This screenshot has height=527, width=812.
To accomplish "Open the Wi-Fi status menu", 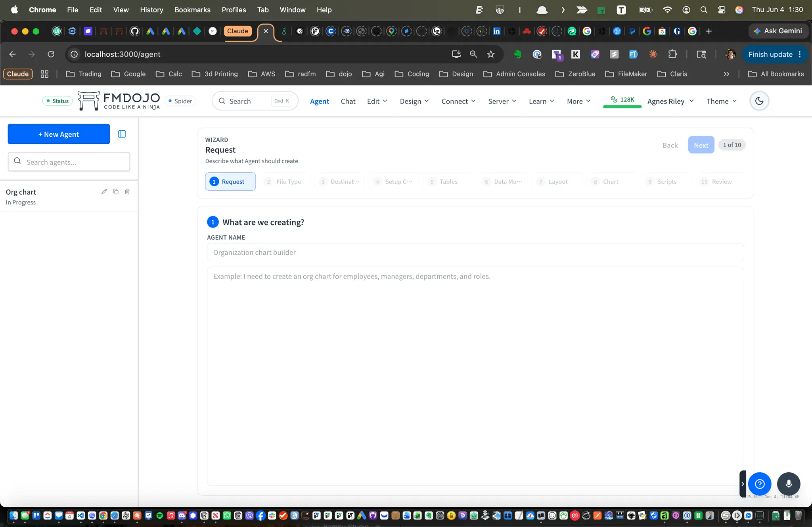I will click(667, 10).
